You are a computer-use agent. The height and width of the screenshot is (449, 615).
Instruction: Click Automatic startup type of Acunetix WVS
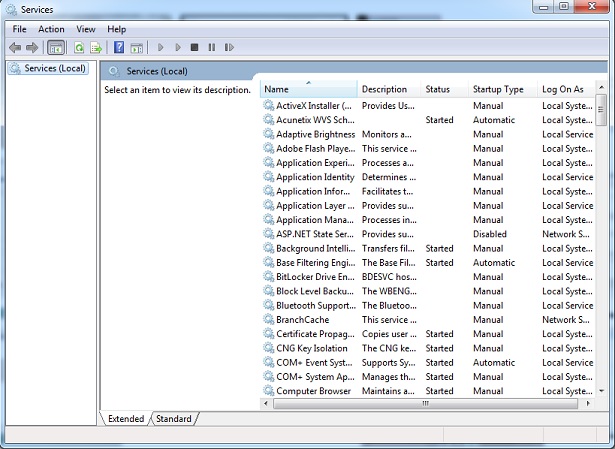494,120
